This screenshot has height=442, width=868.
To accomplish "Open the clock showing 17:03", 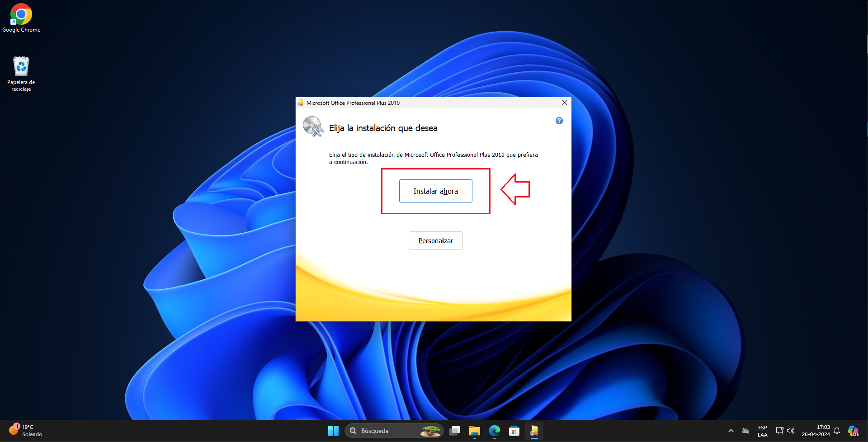I will [816, 431].
